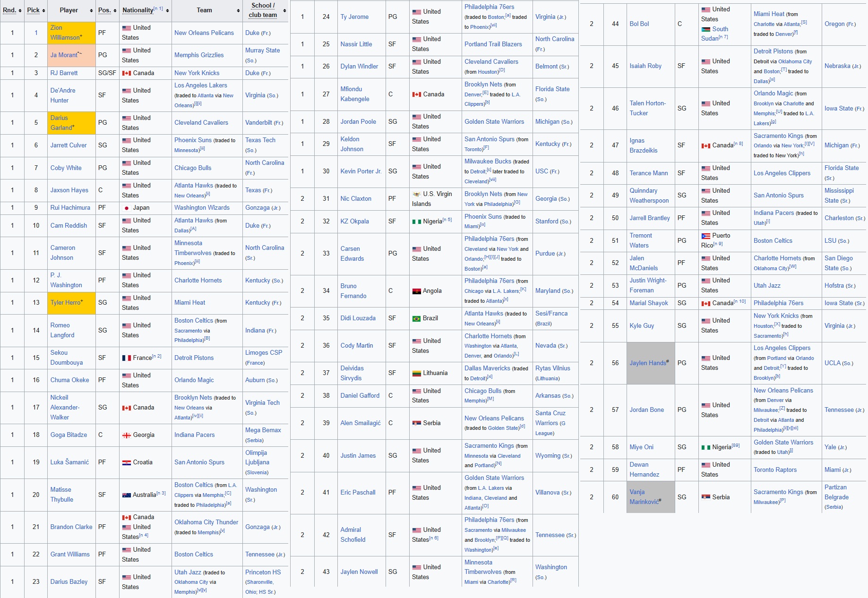Sort by School / club team arrows
868x598 pixels.
click(x=284, y=10)
